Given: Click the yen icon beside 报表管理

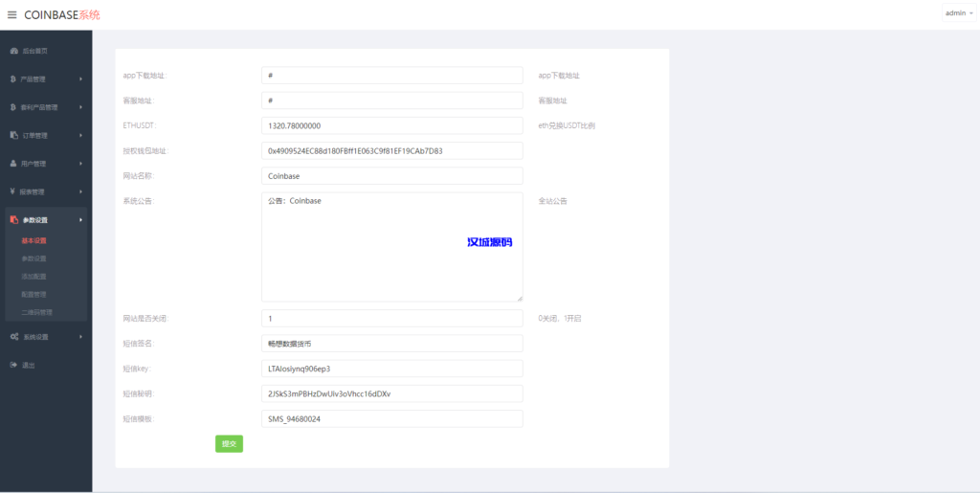Looking at the screenshot, I should (12, 191).
